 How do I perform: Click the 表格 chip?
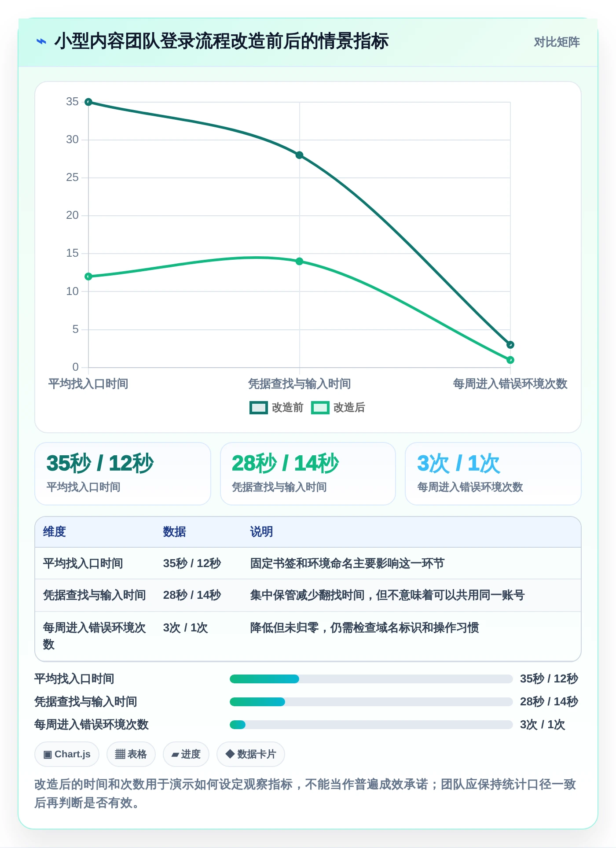tap(131, 754)
